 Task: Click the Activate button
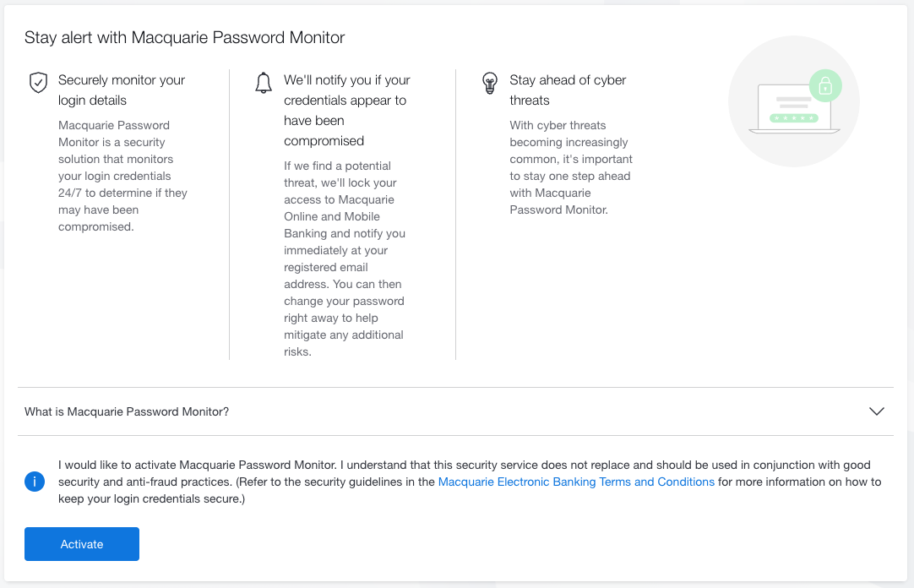coord(82,544)
